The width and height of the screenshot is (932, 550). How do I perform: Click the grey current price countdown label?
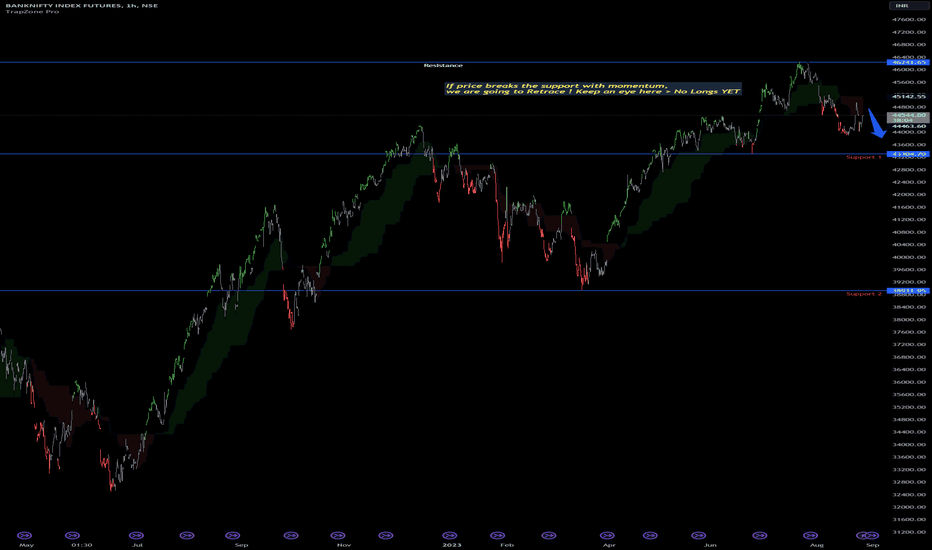[x=908, y=117]
